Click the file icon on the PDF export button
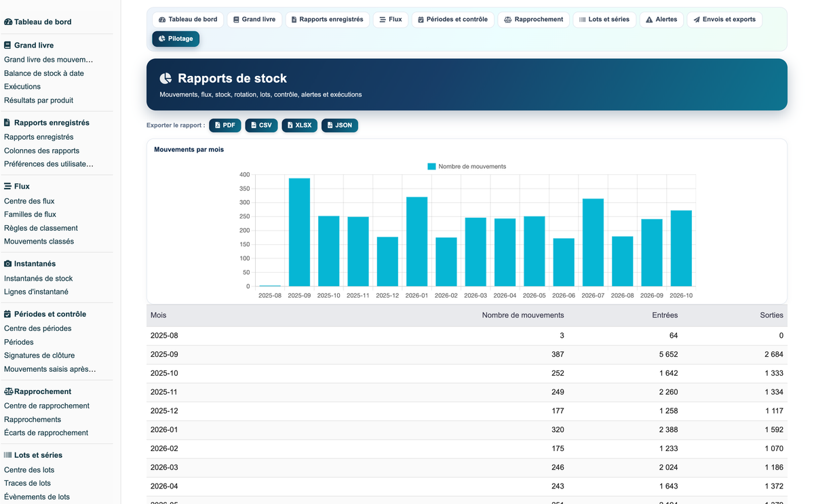Image resolution: width=814 pixels, height=504 pixels. (218, 125)
